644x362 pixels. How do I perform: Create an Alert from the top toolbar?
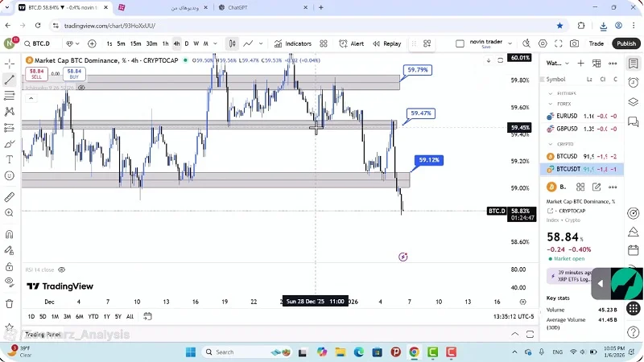[x=352, y=43]
